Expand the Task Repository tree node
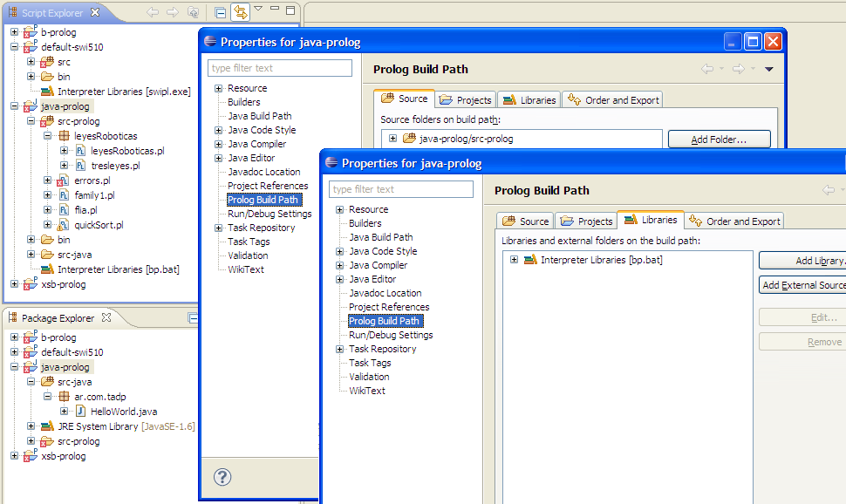This screenshot has height=504, width=846. tap(339, 348)
